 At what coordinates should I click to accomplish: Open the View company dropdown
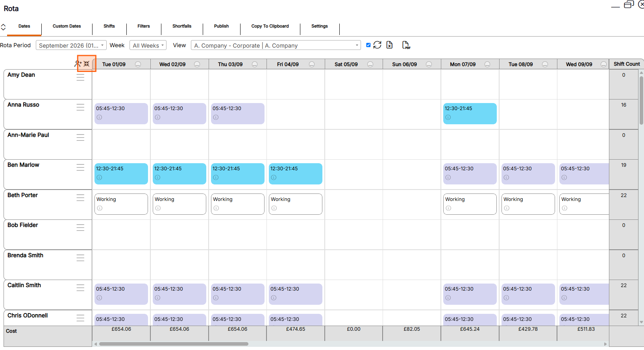(x=276, y=45)
